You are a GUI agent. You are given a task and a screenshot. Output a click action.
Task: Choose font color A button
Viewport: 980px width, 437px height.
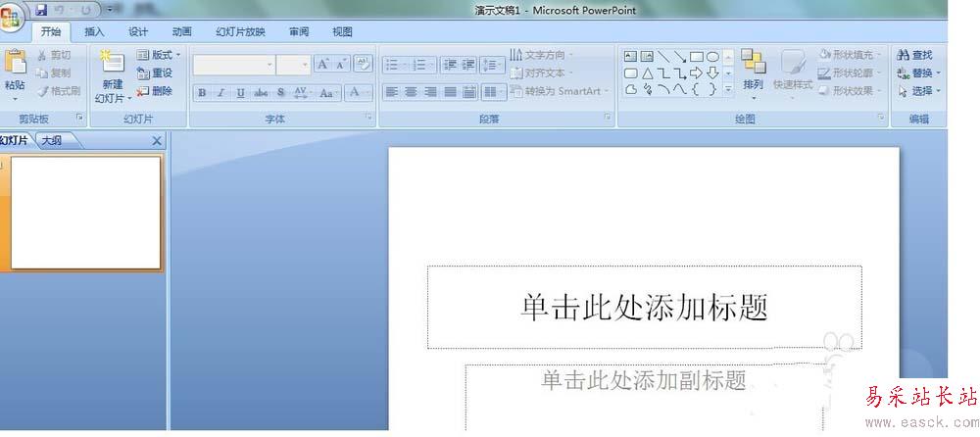pyautogui.click(x=359, y=92)
